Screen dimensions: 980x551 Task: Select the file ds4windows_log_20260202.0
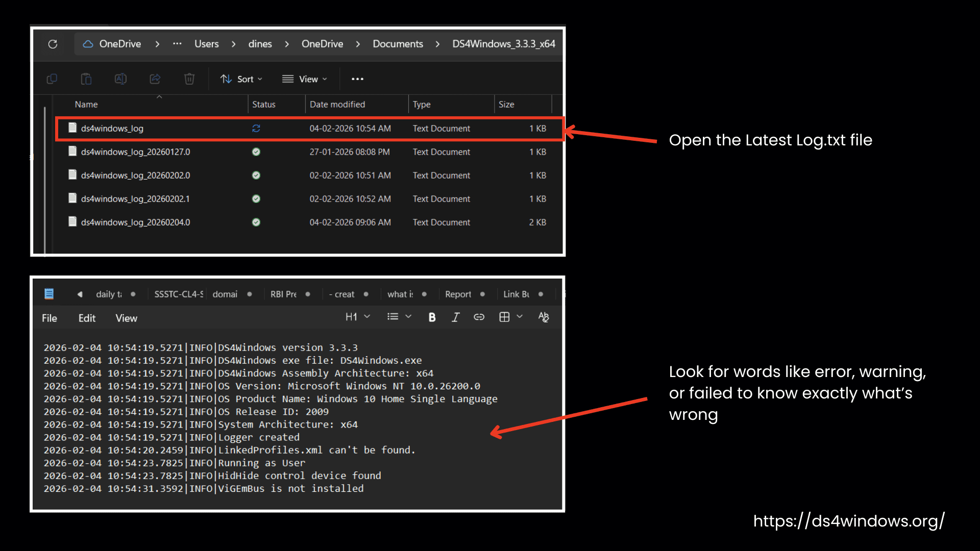(x=135, y=176)
